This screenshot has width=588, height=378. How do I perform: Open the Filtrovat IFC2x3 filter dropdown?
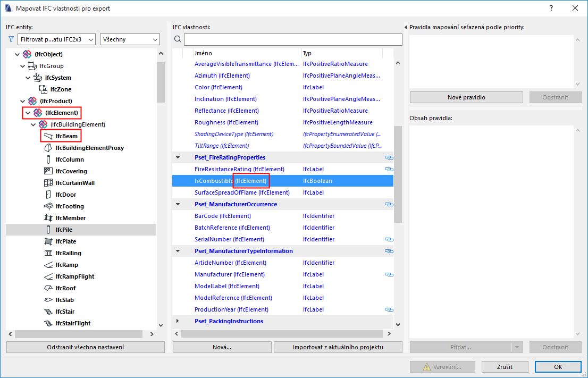(x=56, y=39)
